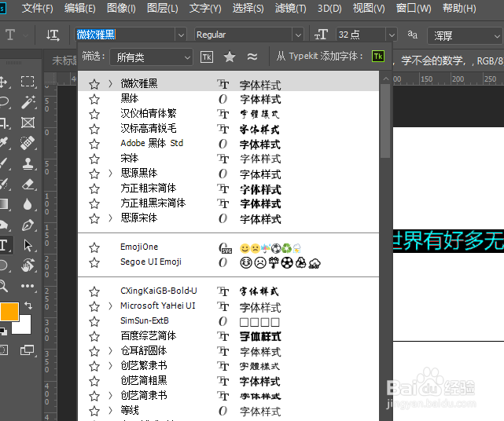
Task: Select the Eraser tool
Action: pyautogui.click(x=28, y=185)
